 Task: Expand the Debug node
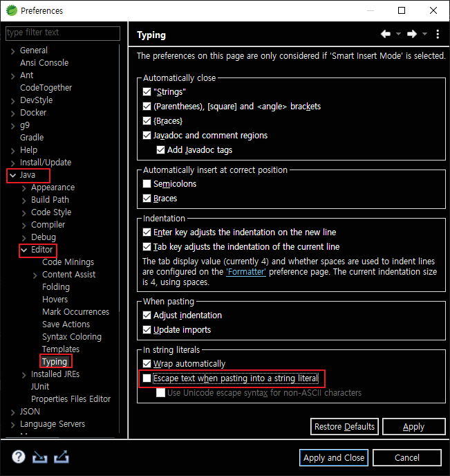[24, 238]
